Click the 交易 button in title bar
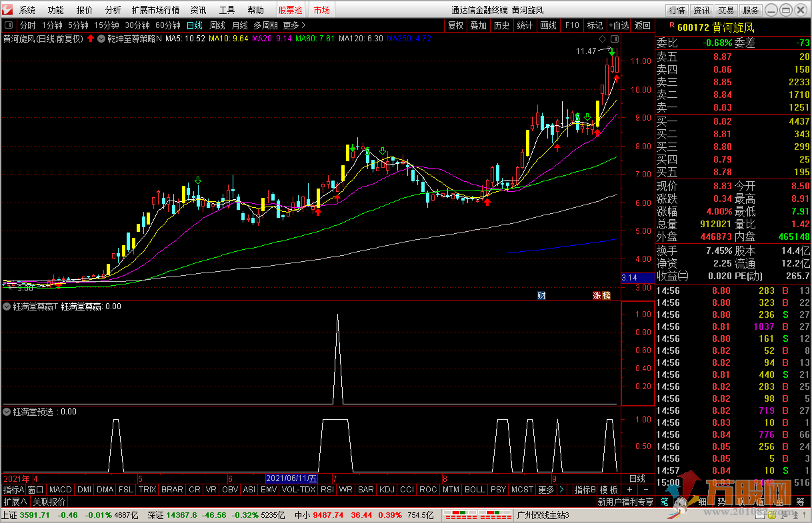Screen dimensions: 812x523 coord(726,10)
